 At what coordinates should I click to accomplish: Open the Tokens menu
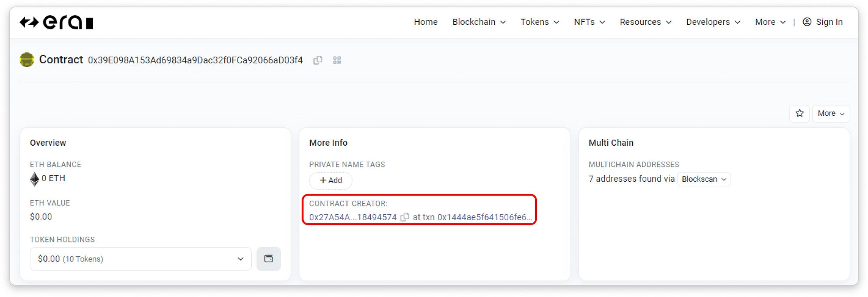point(539,22)
